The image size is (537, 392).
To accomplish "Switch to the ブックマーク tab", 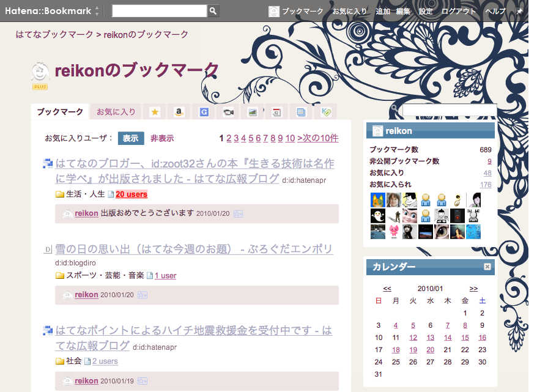I will pyautogui.click(x=61, y=112).
